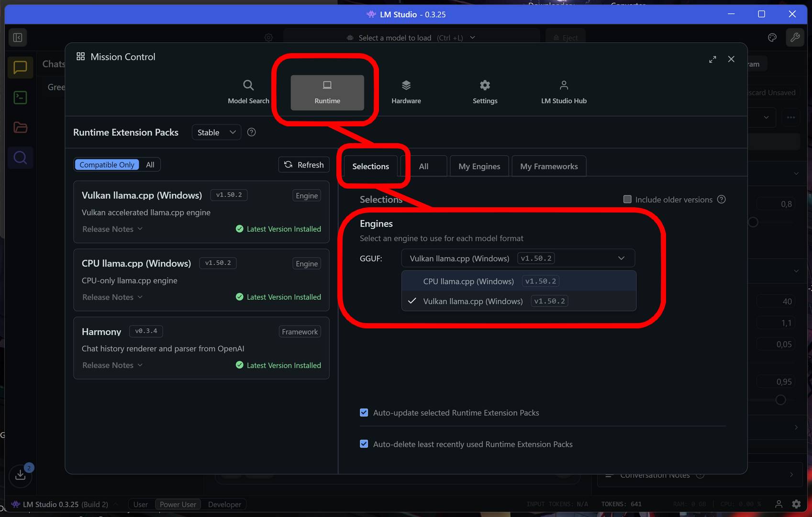Switch to User mode
The width and height of the screenshot is (812, 517).
coord(140,504)
